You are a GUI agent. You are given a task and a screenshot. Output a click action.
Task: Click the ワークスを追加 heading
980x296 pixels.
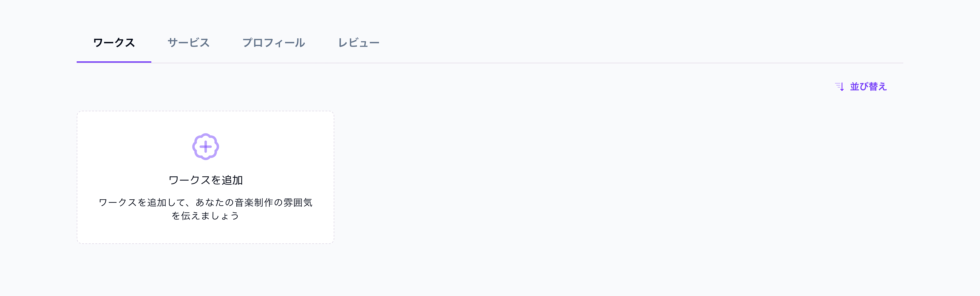(x=205, y=180)
